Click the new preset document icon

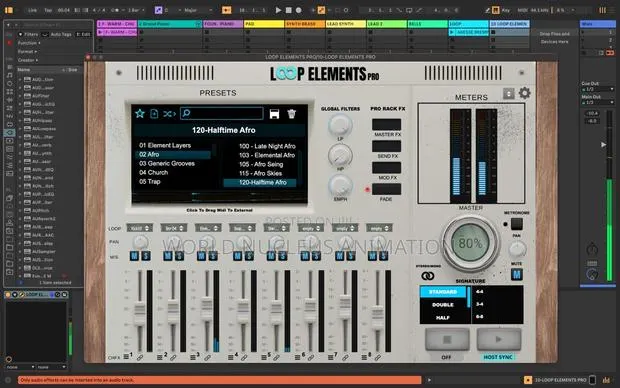[154, 114]
